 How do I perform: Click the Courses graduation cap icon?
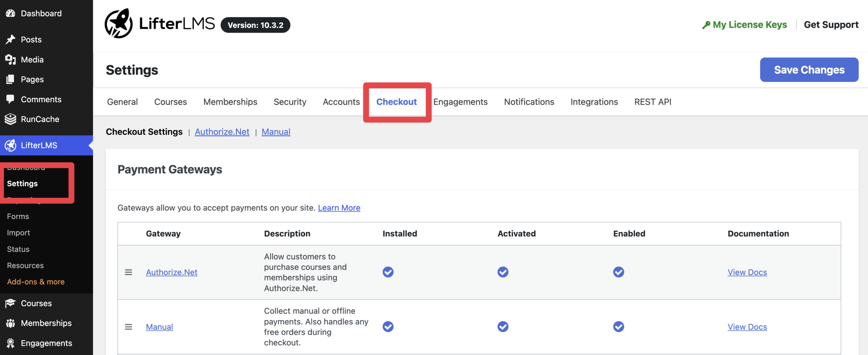pos(11,303)
